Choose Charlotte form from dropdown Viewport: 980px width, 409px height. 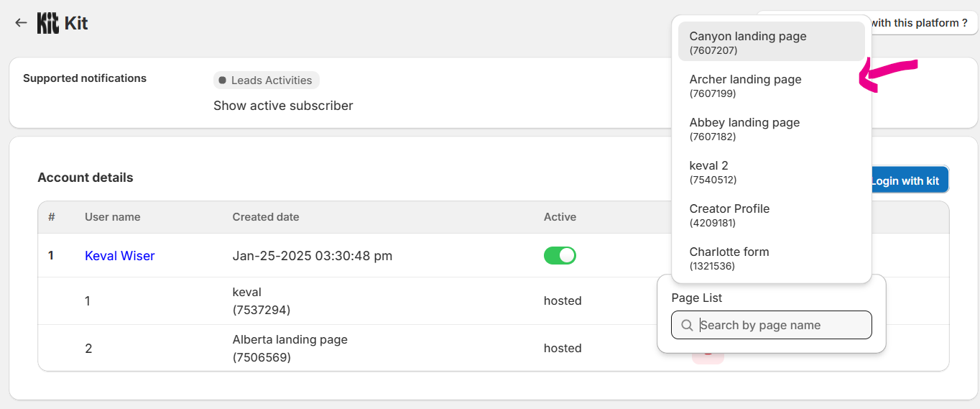click(x=772, y=258)
